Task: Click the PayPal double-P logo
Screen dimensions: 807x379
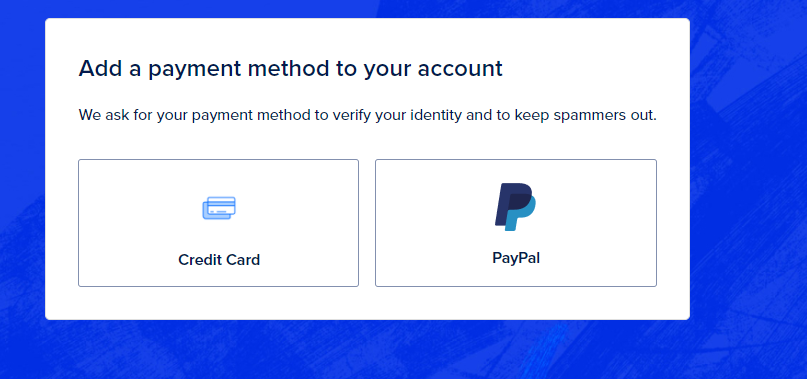Action: (515, 206)
